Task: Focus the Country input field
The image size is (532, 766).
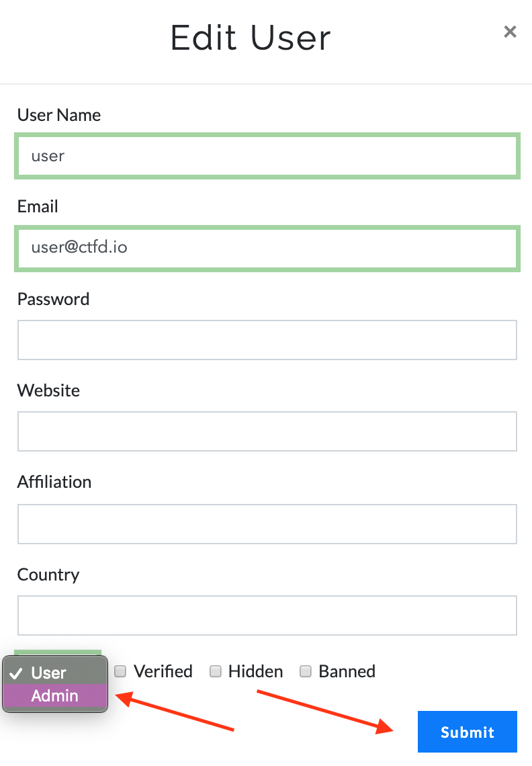Action: pos(267,615)
